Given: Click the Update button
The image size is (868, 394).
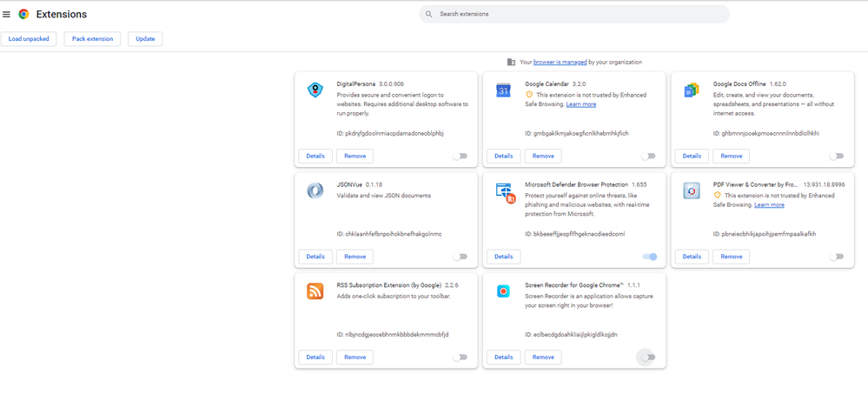Looking at the screenshot, I should tap(145, 39).
